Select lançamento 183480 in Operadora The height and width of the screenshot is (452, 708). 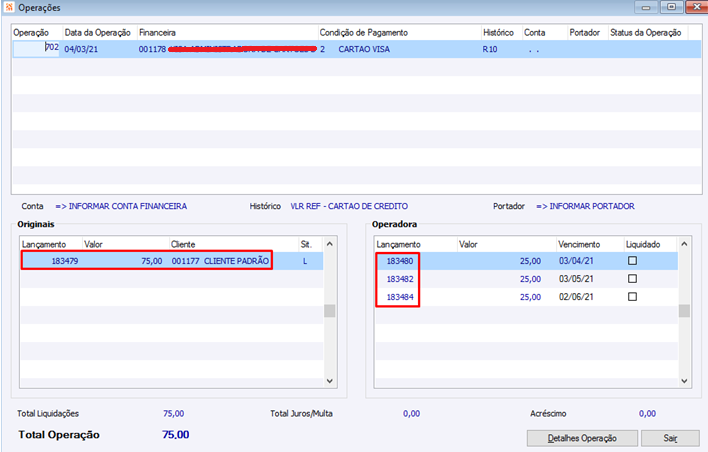pos(400,261)
